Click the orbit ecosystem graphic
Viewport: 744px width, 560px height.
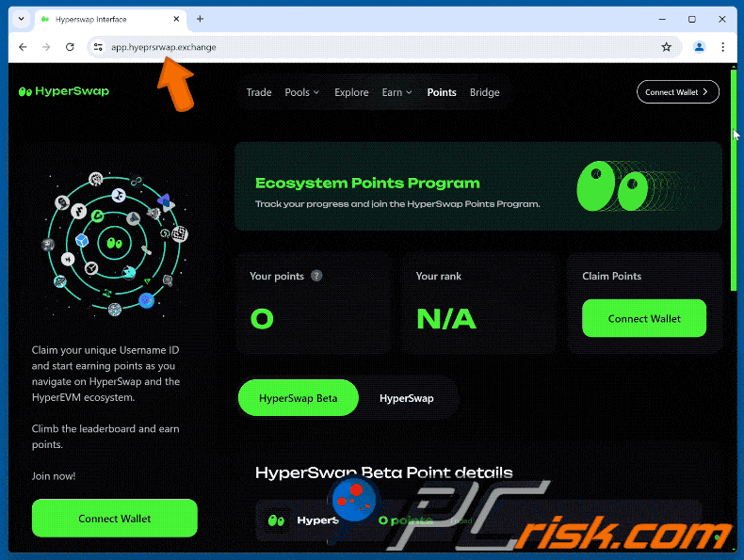[x=115, y=244]
